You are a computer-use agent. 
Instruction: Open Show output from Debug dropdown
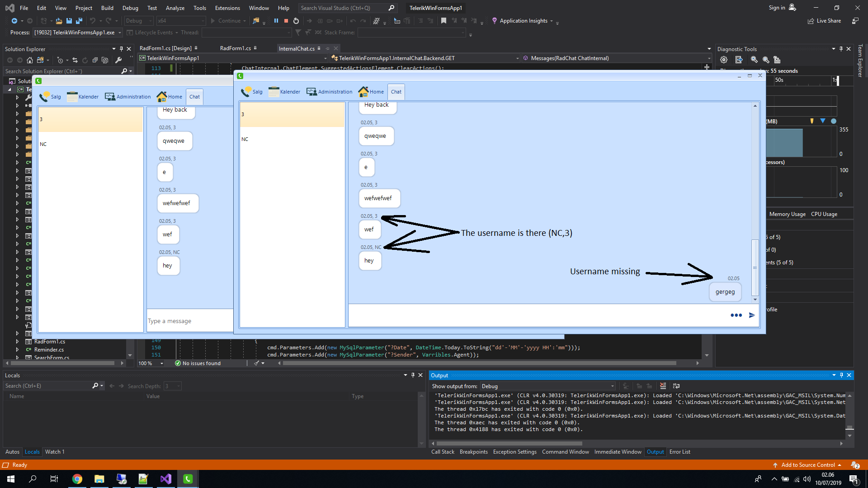(612, 386)
